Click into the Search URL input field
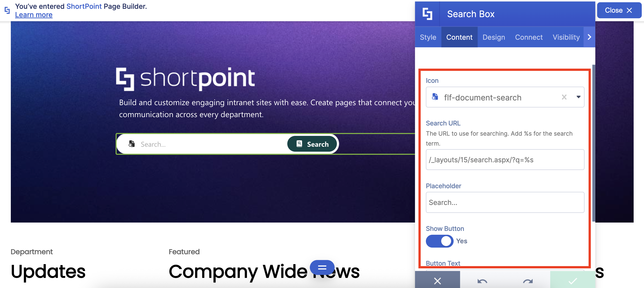This screenshot has height=288, width=644. 505,160
